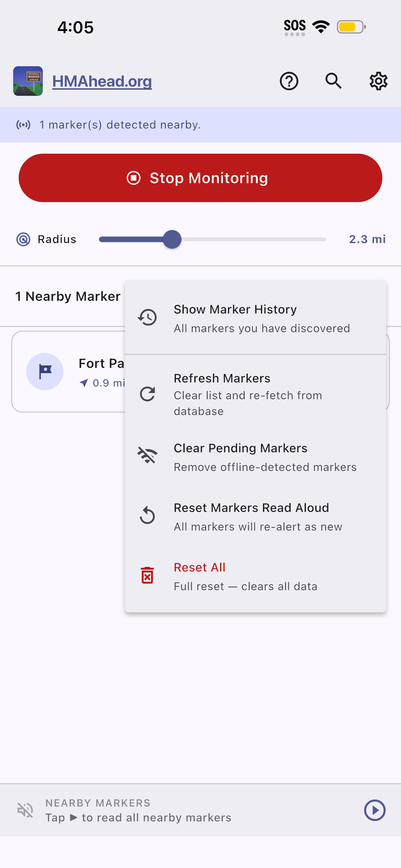The height and width of the screenshot is (868, 401).
Task: Select the red Reset All item
Action: (x=255, y=576)
